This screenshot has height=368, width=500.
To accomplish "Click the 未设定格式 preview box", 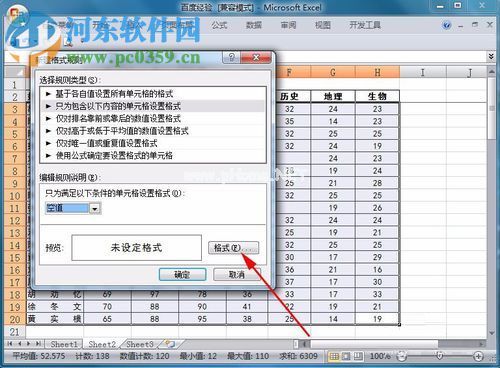I will (136, 248).
